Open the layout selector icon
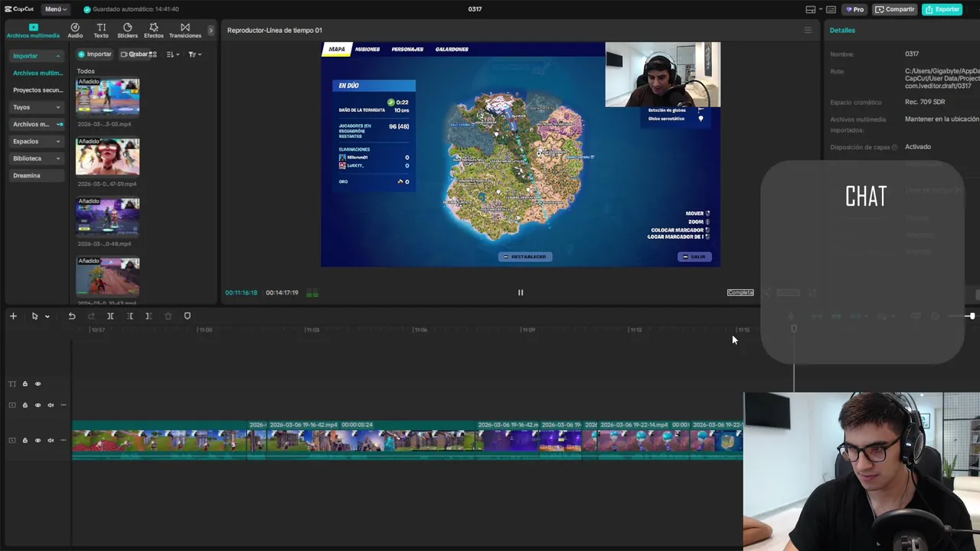 click(x=810, y=9)
